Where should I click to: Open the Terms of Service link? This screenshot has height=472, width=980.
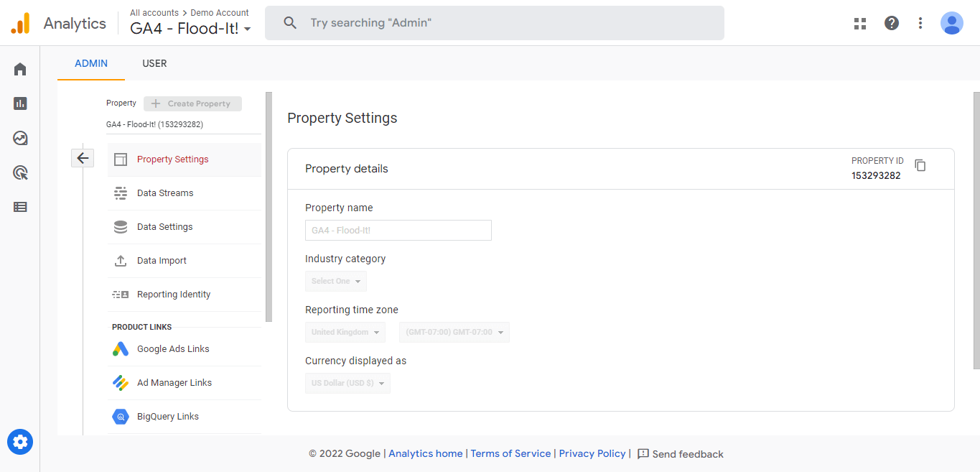pyautogui.click(x=510, y=454)
